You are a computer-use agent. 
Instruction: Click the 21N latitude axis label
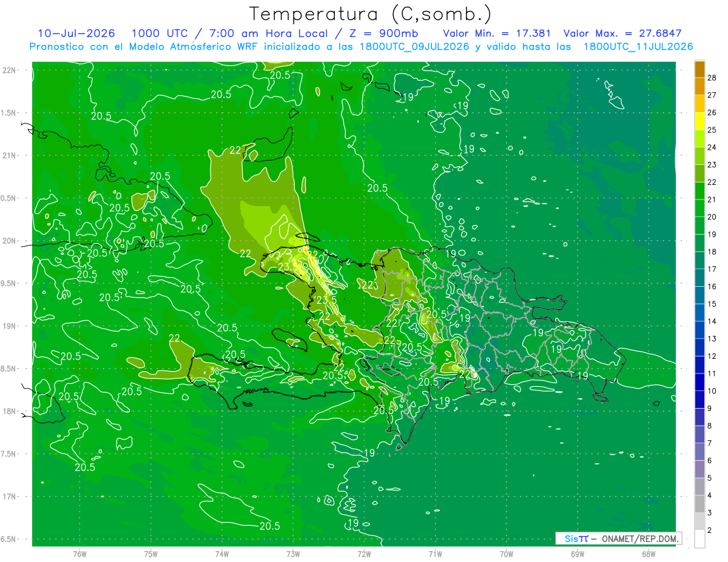pyautogui.click(x=10, y=156)
